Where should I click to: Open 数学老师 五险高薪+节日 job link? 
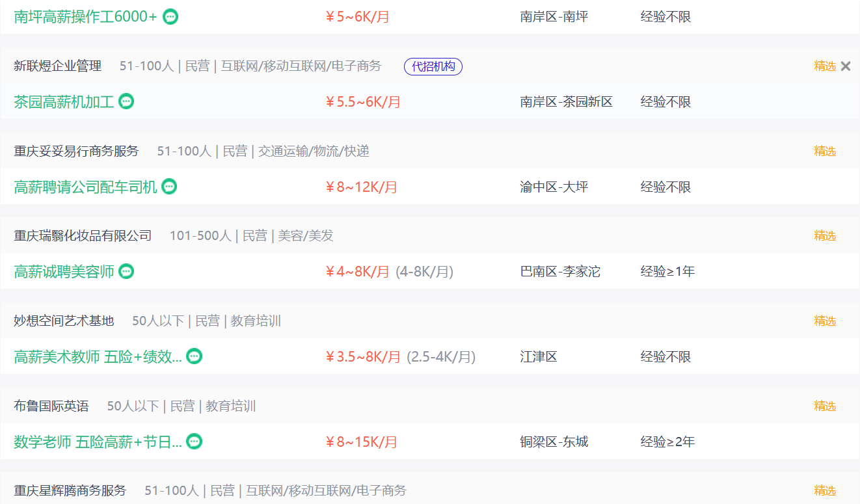point(98,442)
